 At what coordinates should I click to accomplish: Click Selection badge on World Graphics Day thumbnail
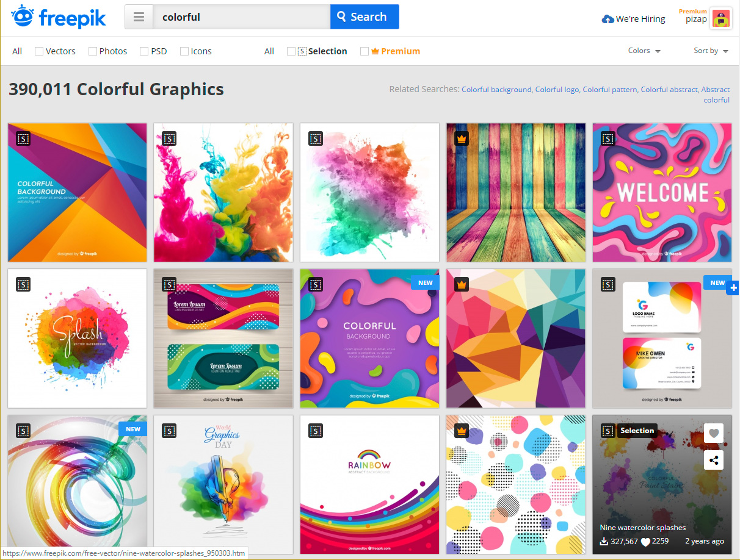coord(169,431)
